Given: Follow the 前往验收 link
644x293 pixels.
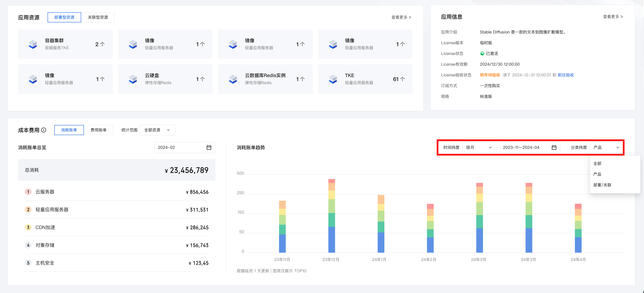Looking at the screenshot, I should tap(566, 75).
